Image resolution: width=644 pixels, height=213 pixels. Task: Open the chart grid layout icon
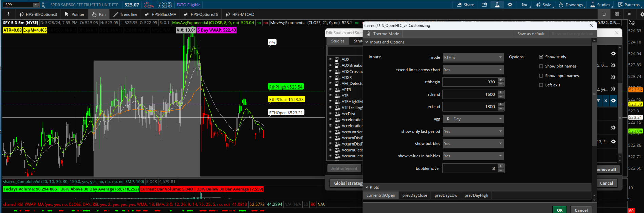(x=617, y=14)
